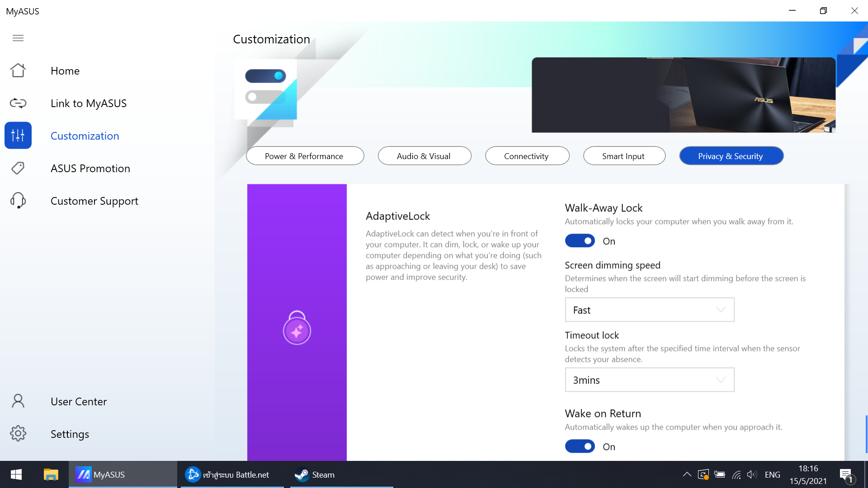Click the taskbar clock and date
Image resolution: width=868 pixels, height=488 pixels.
808,474
